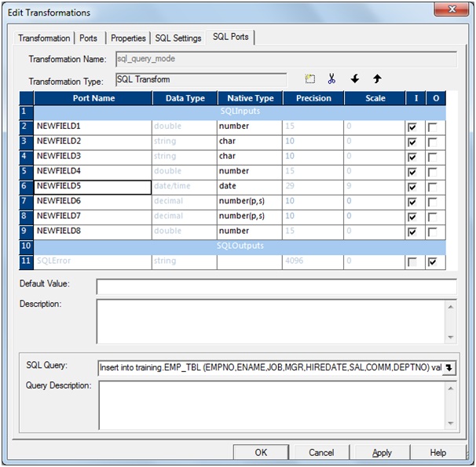Click precision value 4096 in SQLError row
Screen dimensions: 476x467
pos(313,262)
